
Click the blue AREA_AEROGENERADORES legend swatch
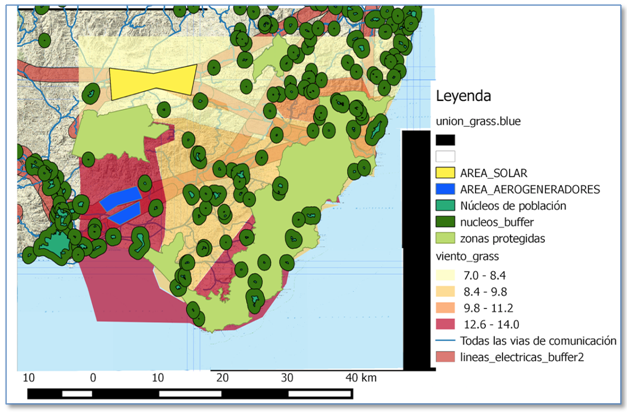(x=445, y=188)
